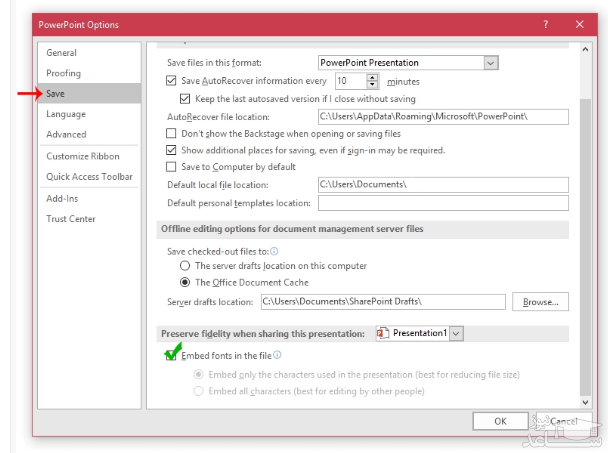Adjust AutoRecover minutes spinner arrows
This screenshot has height=453, width=608.
tap(373, 81)
